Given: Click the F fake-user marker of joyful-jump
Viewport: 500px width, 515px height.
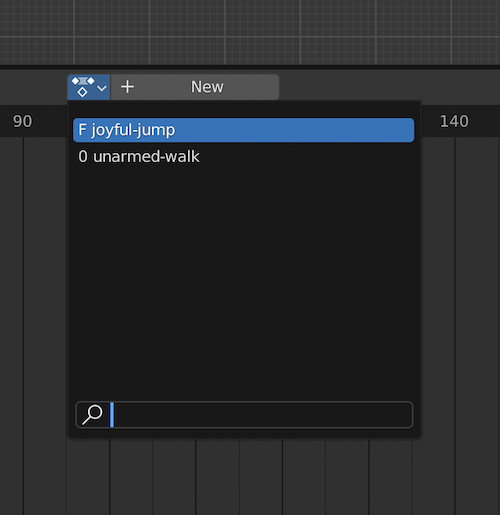Looking at the screenshot, I should (82, 130).
